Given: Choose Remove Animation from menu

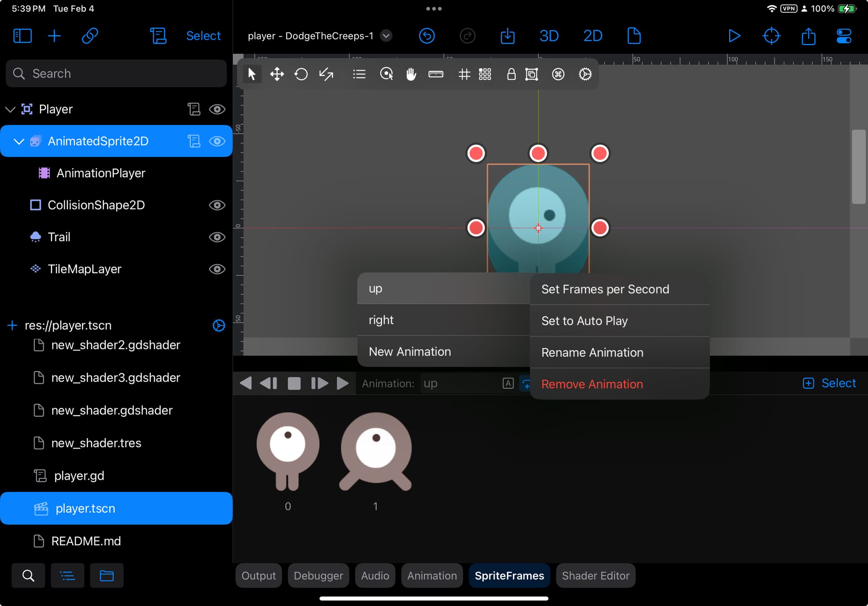Looking at the screenshot, I should click(592, 384).
